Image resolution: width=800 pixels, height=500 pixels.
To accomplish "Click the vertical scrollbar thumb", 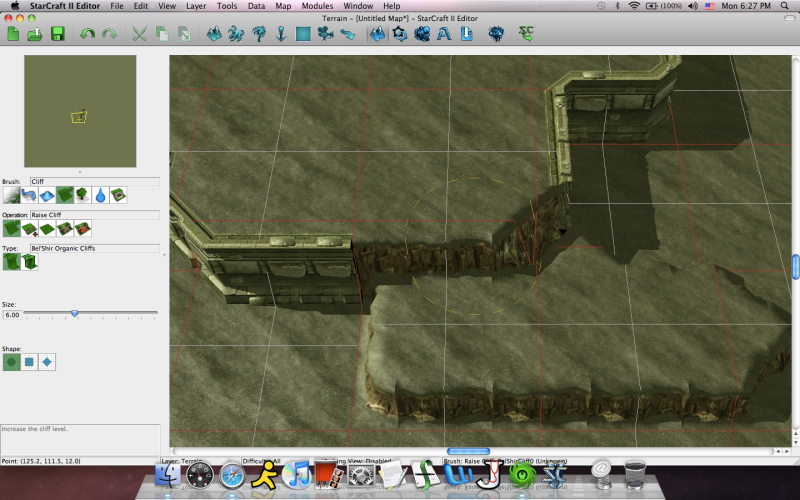I will pyautogui.click(x=795, y=267).
